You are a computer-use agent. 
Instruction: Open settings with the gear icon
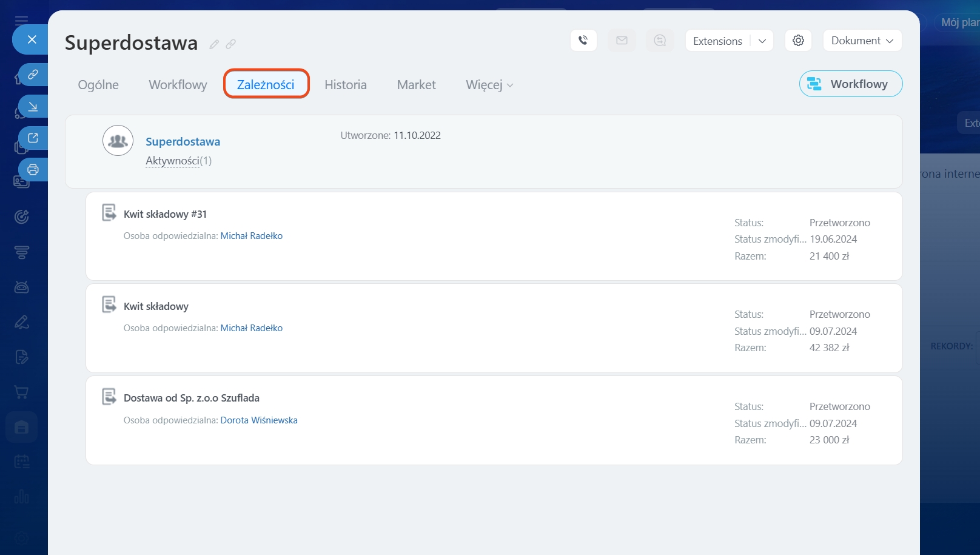point(798,41)
